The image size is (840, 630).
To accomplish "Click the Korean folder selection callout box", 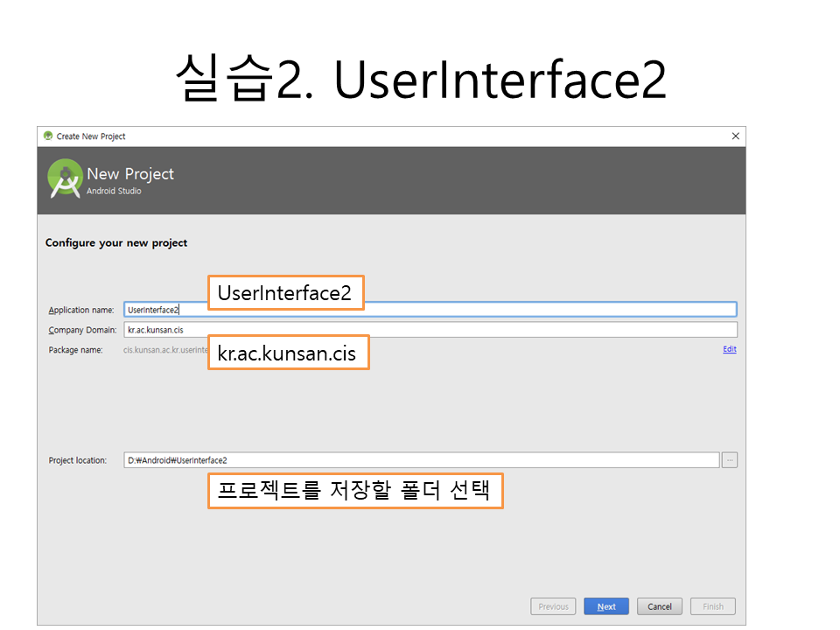I will pyautogui.click(x=354, y=491).
